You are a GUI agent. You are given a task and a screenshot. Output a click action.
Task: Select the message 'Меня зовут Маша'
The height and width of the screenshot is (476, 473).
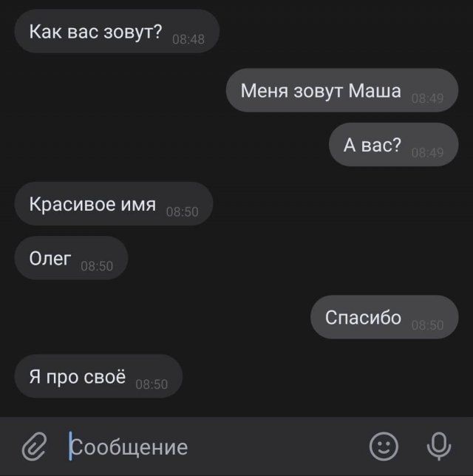click(342, 90)
